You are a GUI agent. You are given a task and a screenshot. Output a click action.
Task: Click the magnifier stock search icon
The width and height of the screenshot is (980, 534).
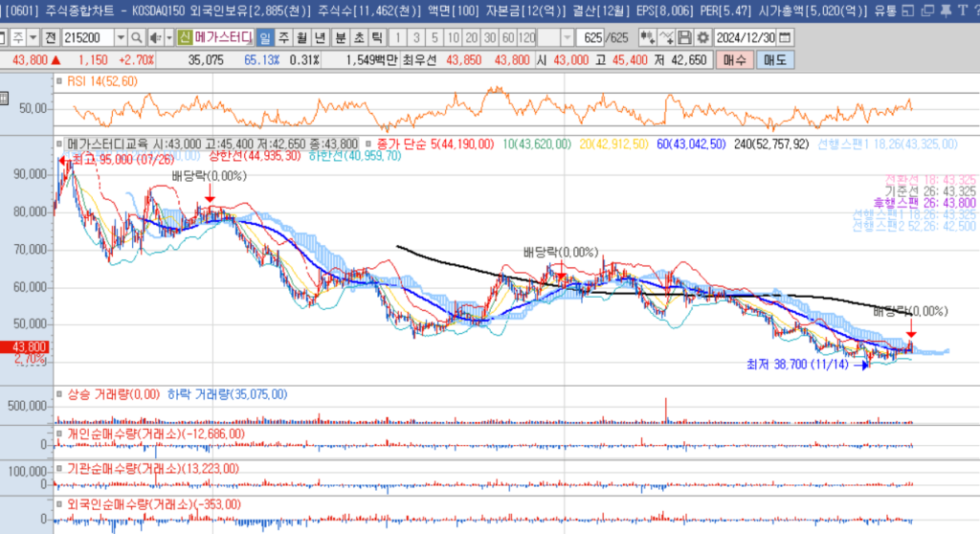(137, 37)
